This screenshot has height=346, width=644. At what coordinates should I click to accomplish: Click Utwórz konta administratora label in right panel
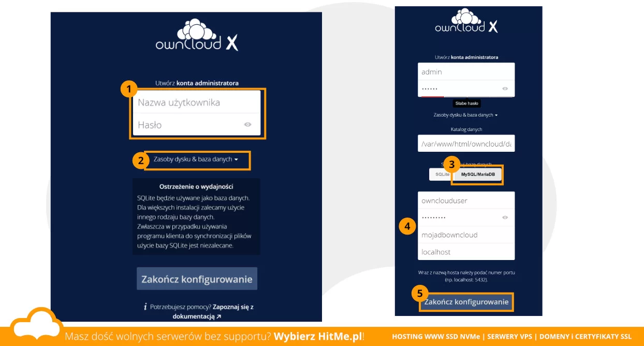coord(466,57)
